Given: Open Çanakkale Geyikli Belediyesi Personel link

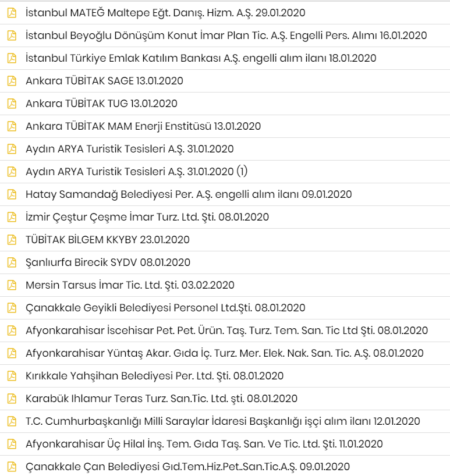Looking at the screenshot, I should pos(165,308).
